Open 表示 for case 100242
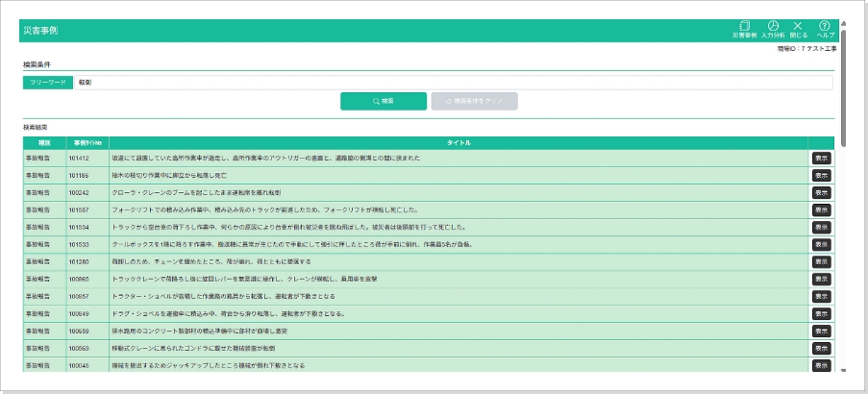 click(x=821, y=192)
